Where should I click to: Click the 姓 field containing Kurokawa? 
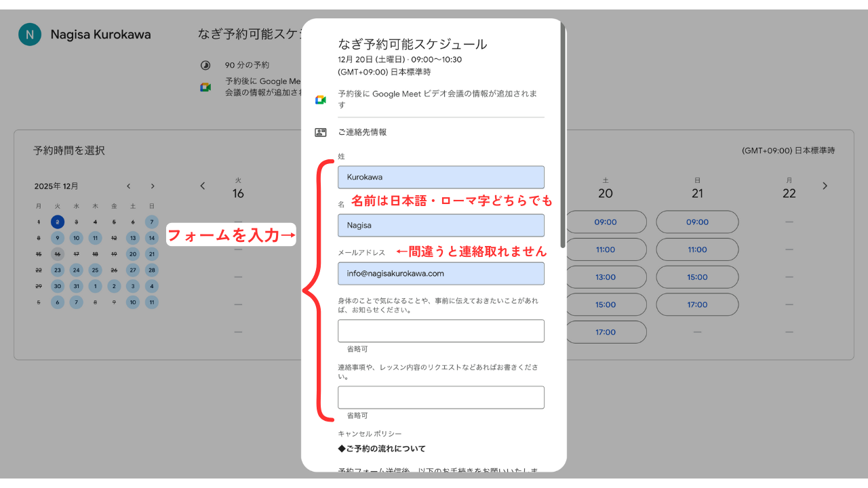pos(441,177)
